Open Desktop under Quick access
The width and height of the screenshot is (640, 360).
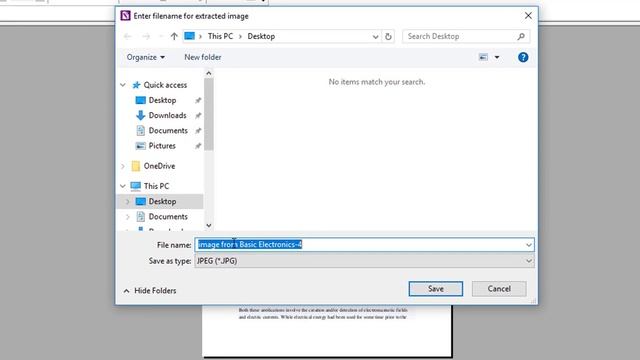tap(162, 100)
